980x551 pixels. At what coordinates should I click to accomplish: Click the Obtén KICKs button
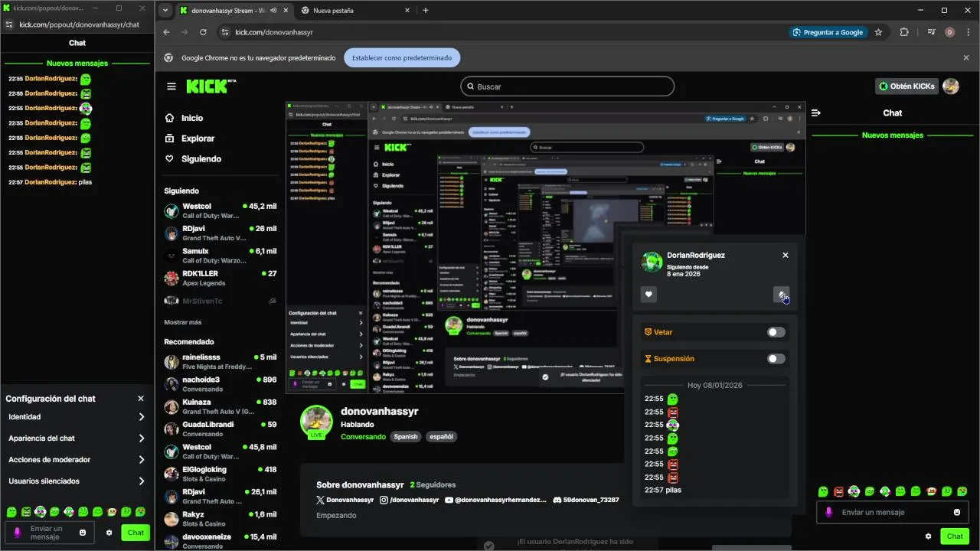pos(906,86)
